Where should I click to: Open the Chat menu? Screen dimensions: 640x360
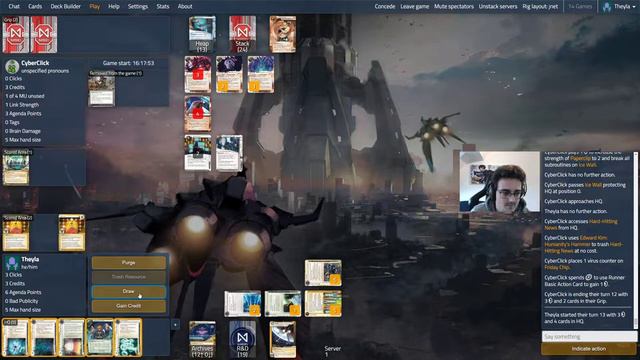[x=14, y=7]
